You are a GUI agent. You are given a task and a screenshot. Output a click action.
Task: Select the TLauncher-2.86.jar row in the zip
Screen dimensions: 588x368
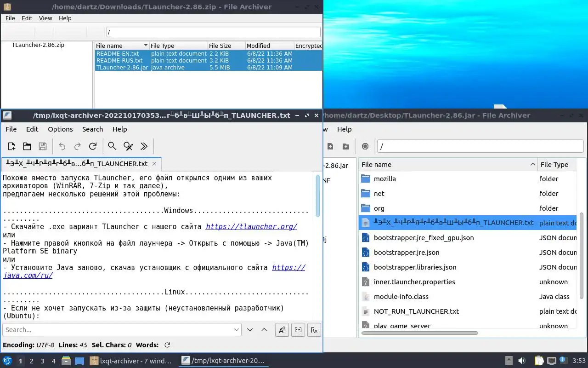click(x=209, y=68)
